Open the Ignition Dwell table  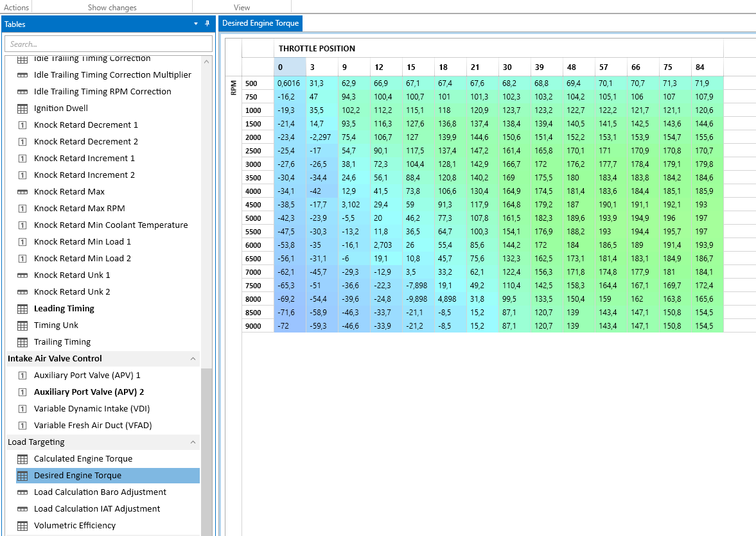point(61,108)
